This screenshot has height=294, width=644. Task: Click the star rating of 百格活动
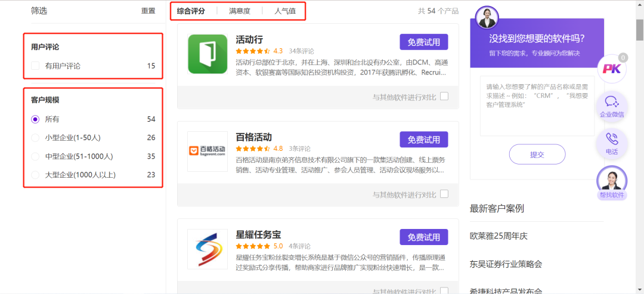click(x=253, y=148)
